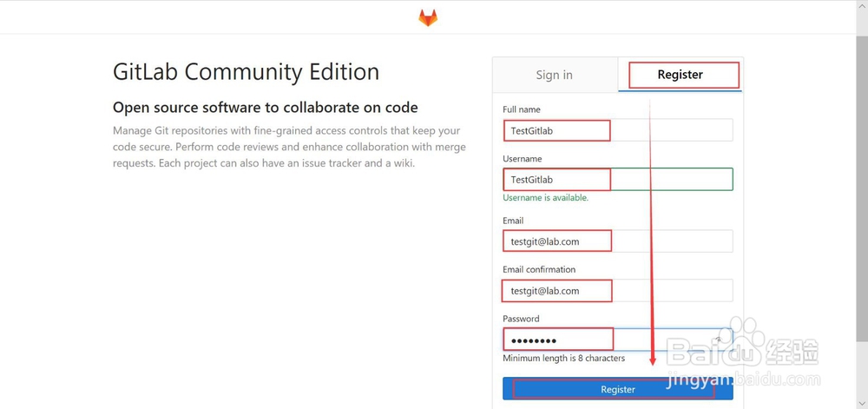This screenshot has width=868, height=409.
Task: Focus the Full name input field
Action: (x=617, y=130)
